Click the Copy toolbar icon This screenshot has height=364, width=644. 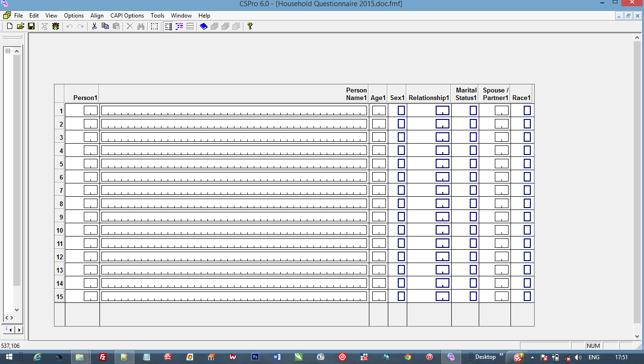(x=105, y=26)
